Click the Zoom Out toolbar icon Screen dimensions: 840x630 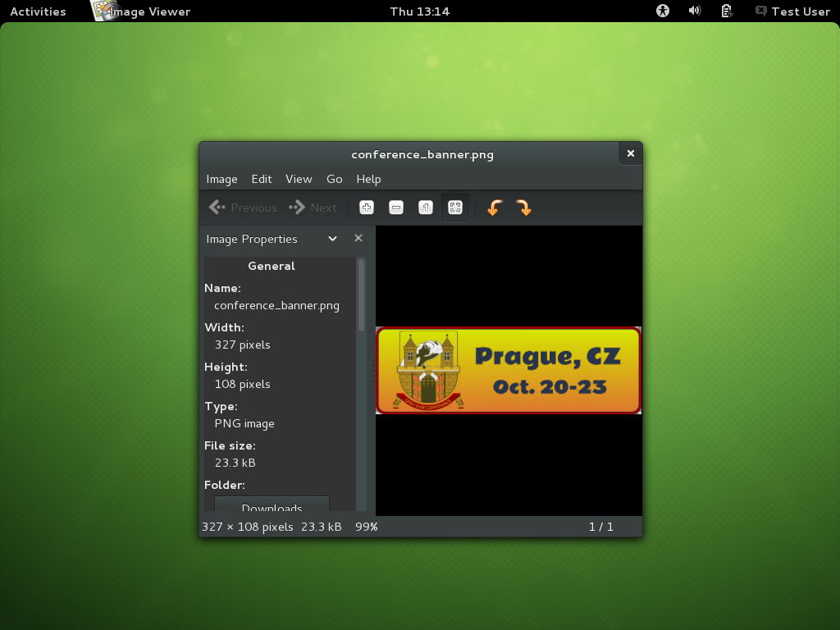pyautogui.click(x=396, y=208)
